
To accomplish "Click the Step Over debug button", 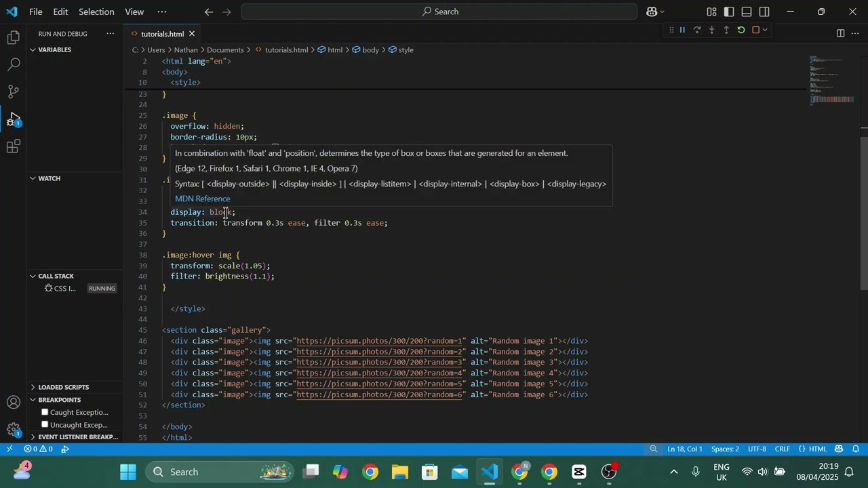I will [696, 30].
